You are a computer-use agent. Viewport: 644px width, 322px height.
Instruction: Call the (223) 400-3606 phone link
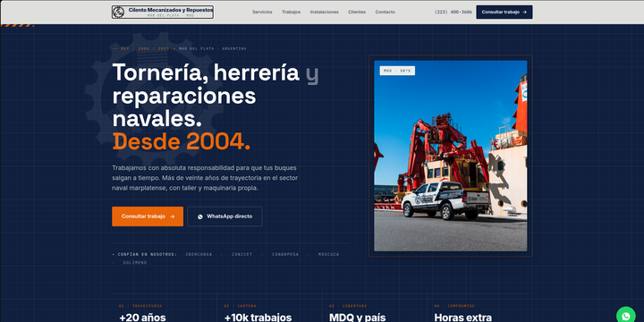[x=453, y=12]
